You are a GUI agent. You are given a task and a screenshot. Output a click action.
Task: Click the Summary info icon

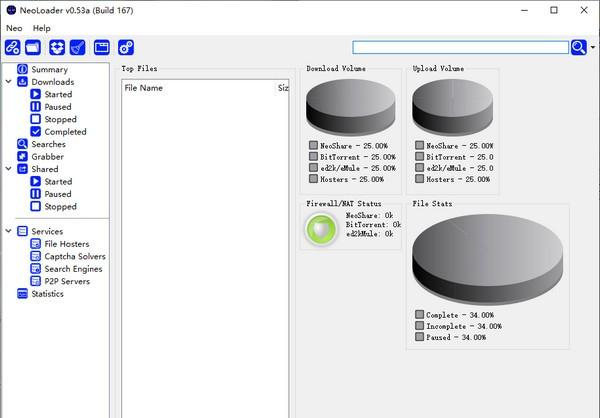[23, 69]
